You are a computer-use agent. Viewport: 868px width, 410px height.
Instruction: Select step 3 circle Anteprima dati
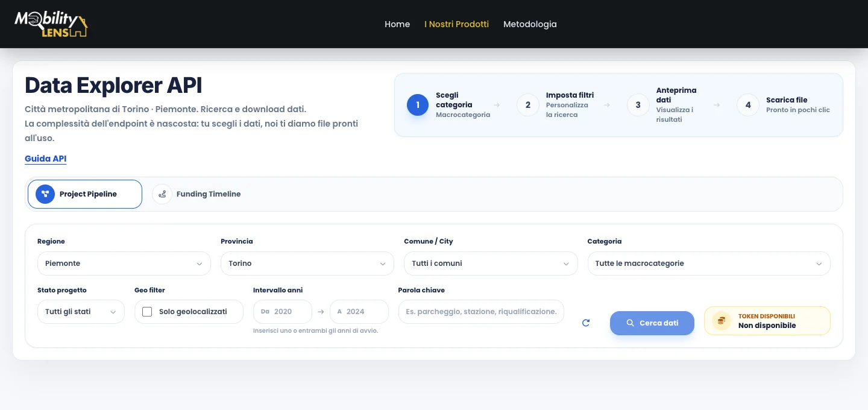tap(638, 105)
